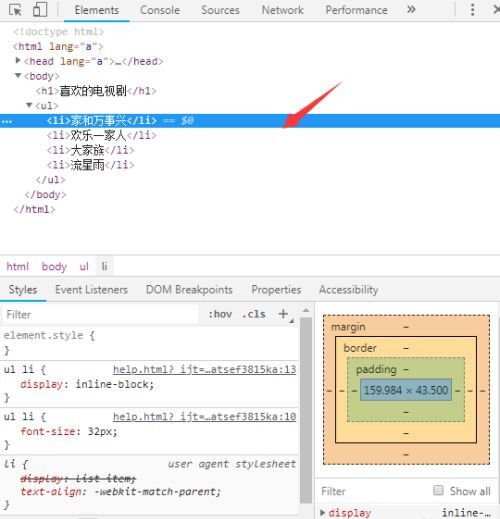Collapse the ul element node
Viewport: 500px width, 519px height.
(29, 105)
